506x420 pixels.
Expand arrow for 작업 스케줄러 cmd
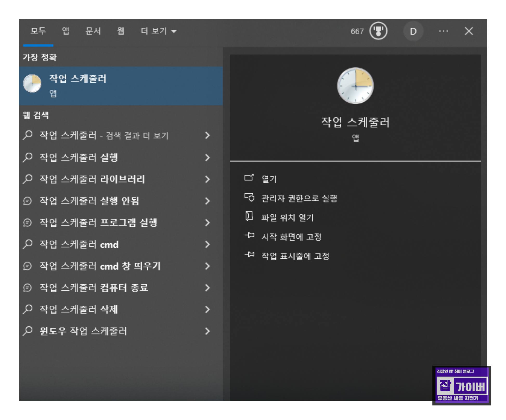pos(207,244)
